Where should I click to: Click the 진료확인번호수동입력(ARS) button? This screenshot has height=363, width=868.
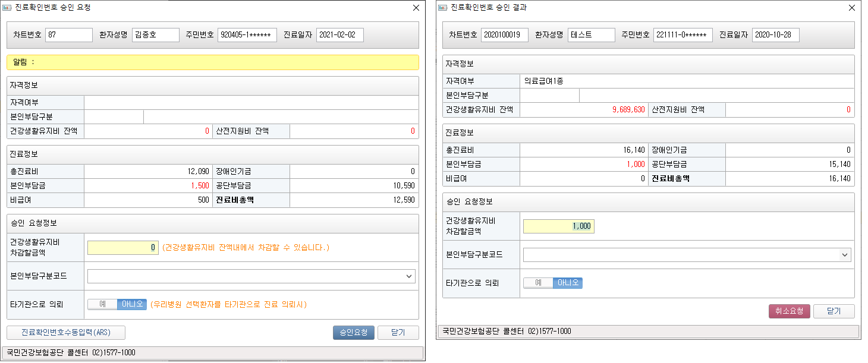(x=66, y=332)
